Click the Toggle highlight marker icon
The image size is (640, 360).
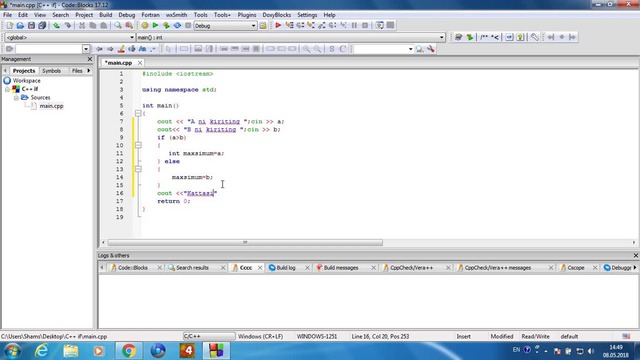point(121,49)
